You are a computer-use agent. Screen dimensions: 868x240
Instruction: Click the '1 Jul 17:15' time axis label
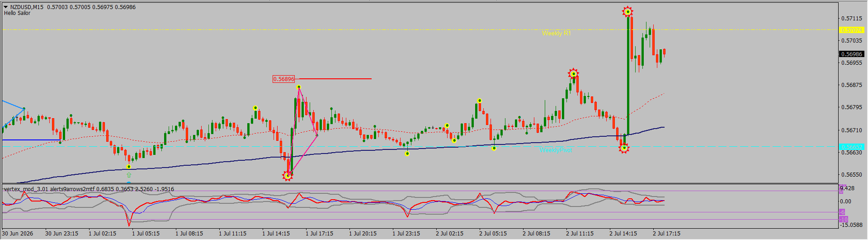[320, 234]
